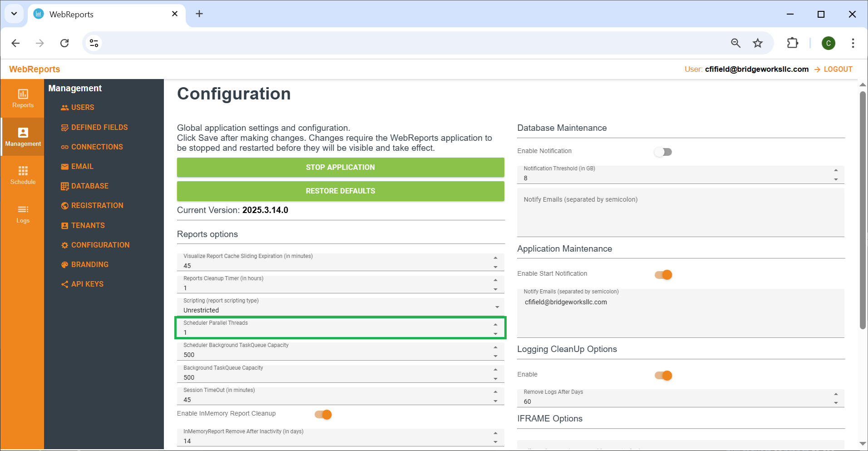Toggle Logging CleanUp Enable switch
The image size is (868, 451).
point(663,376)
